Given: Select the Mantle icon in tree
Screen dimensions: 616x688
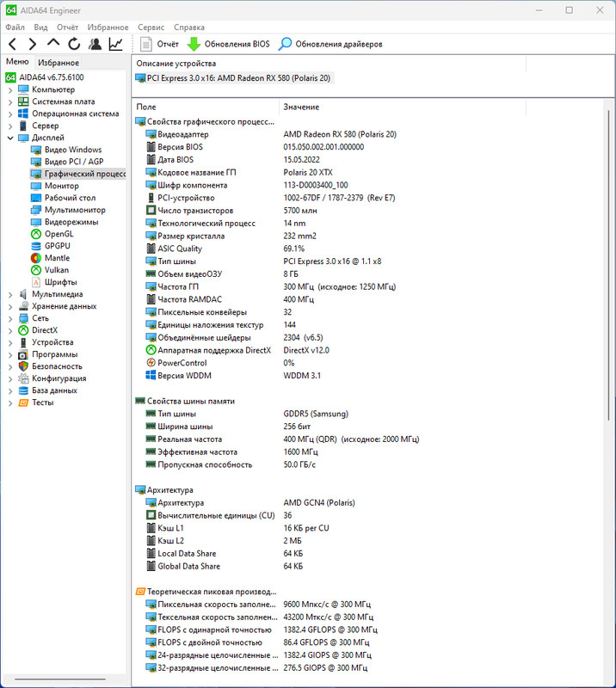Looking at the screenshot, I should [x=36, y=258].
